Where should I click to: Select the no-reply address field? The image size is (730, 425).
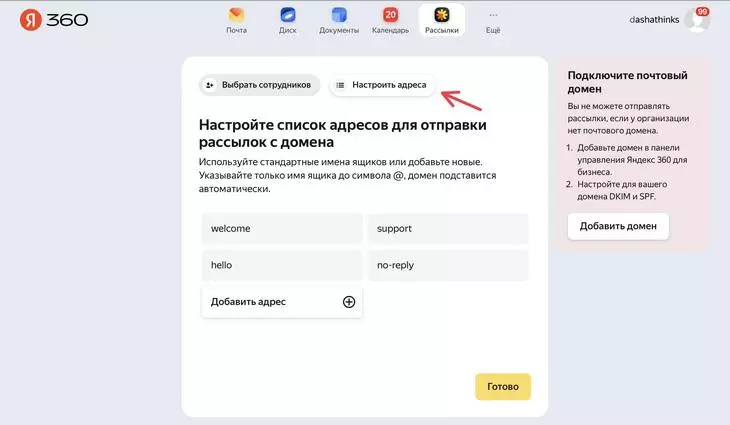pos(448,265)
